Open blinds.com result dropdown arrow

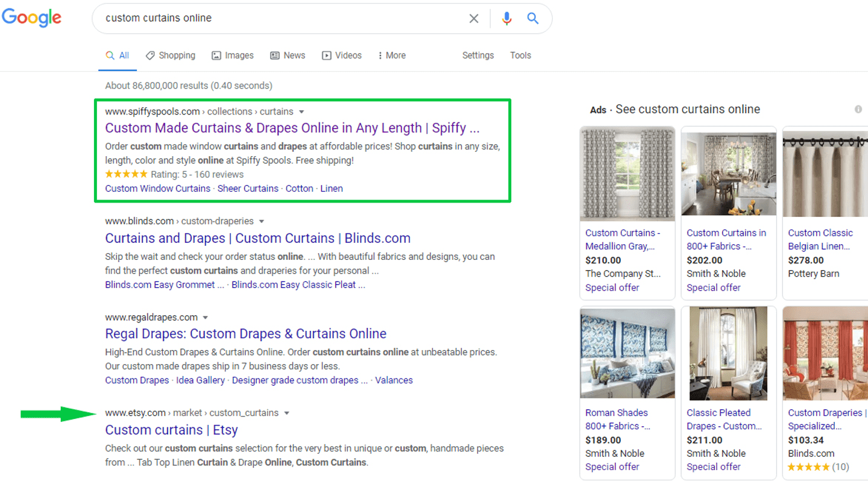click(262, 222)
